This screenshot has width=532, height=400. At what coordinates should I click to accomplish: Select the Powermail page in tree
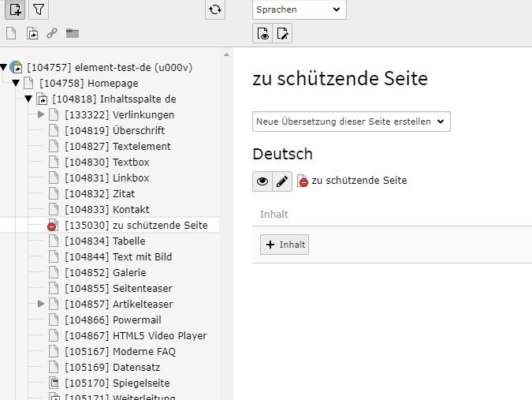coord(113,320)
